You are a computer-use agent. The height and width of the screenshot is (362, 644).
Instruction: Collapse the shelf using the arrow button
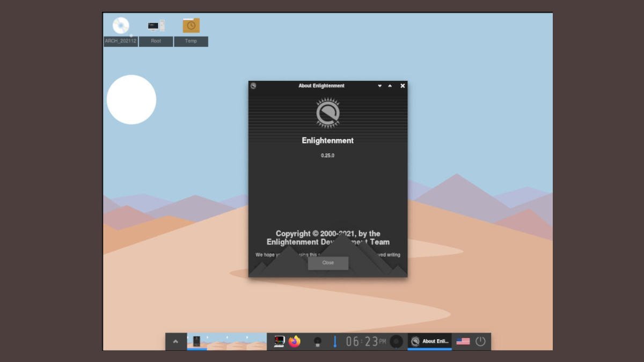177,340
